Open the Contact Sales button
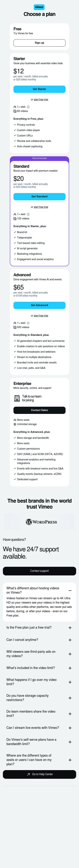 pyautogui.click(x=39, y=410)
